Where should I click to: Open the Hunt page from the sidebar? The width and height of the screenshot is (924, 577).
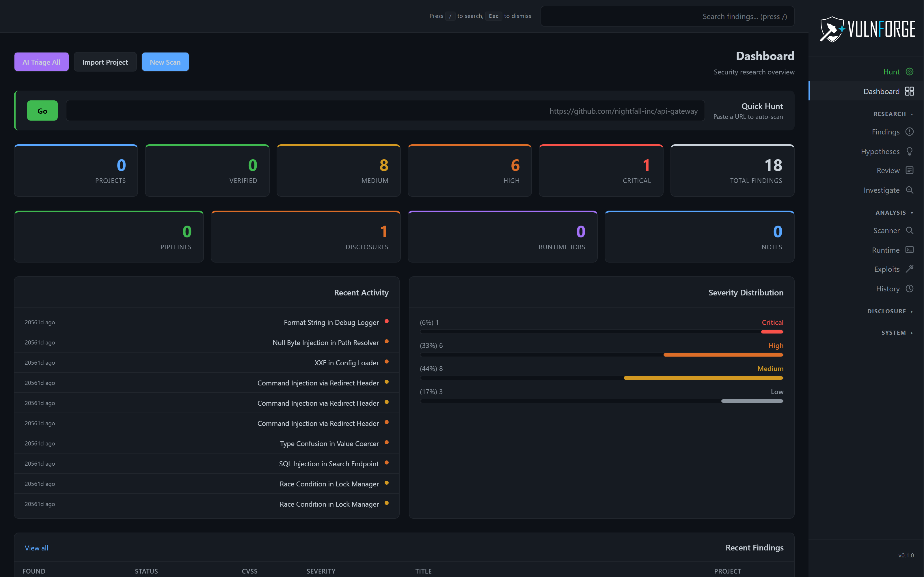coord(891,72)
